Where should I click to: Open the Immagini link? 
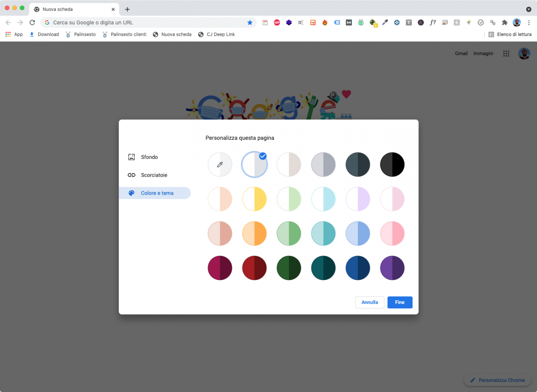[483, 53]
